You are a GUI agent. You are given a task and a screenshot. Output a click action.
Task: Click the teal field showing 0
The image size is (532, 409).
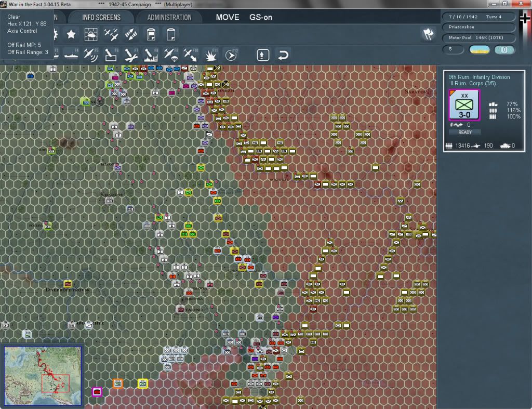(504, 49)
